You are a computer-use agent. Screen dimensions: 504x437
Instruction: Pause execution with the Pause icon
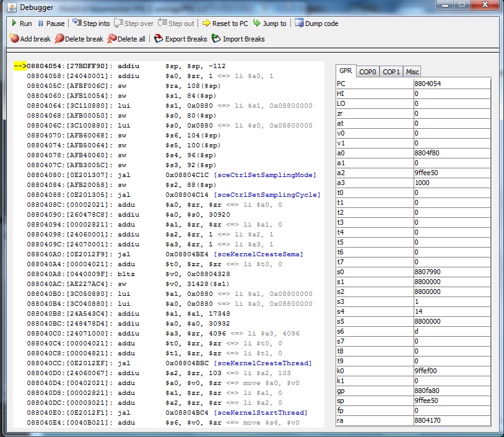coord(41,24)
